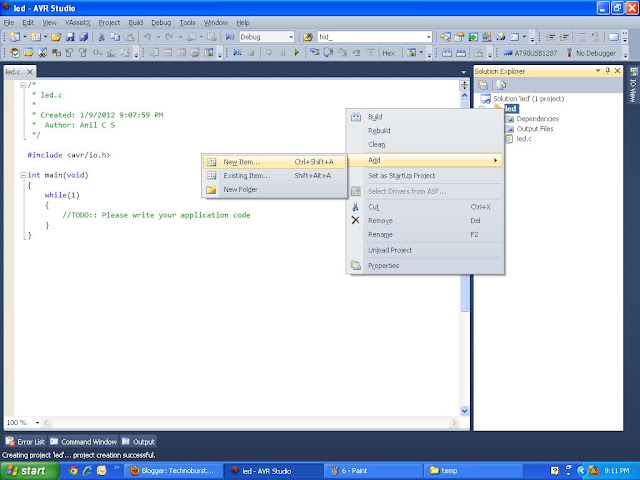
Task: Click the Save floppy disk icon
Action: 70,37
